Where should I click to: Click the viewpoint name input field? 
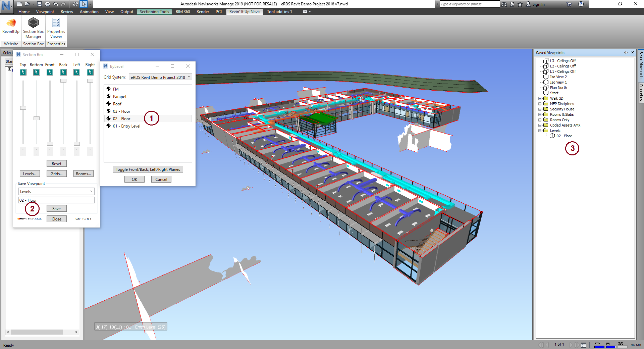(56, 200)
